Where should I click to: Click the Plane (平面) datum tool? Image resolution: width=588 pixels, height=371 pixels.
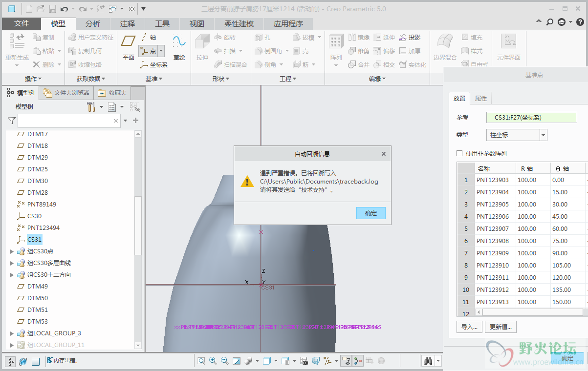129,47
